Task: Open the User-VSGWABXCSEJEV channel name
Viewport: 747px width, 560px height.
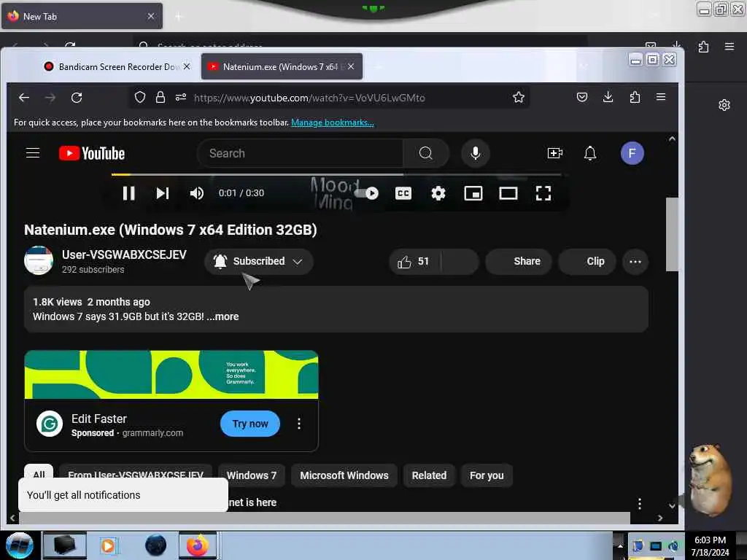Action: [124, 254]
